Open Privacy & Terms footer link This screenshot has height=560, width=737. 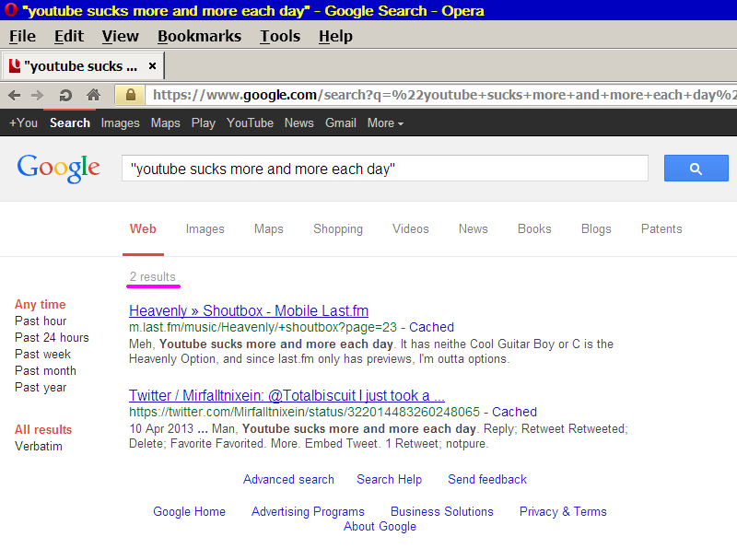[563, 511]
